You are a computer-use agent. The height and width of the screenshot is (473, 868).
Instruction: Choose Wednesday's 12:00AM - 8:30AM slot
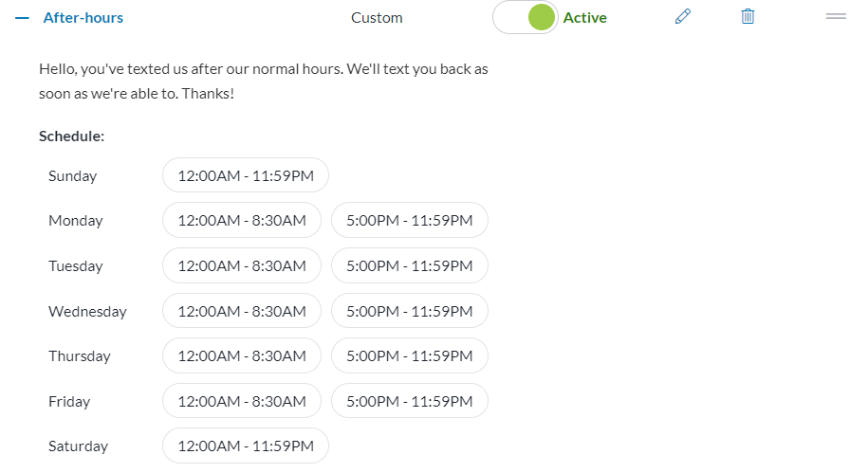[x=242, y=311]
